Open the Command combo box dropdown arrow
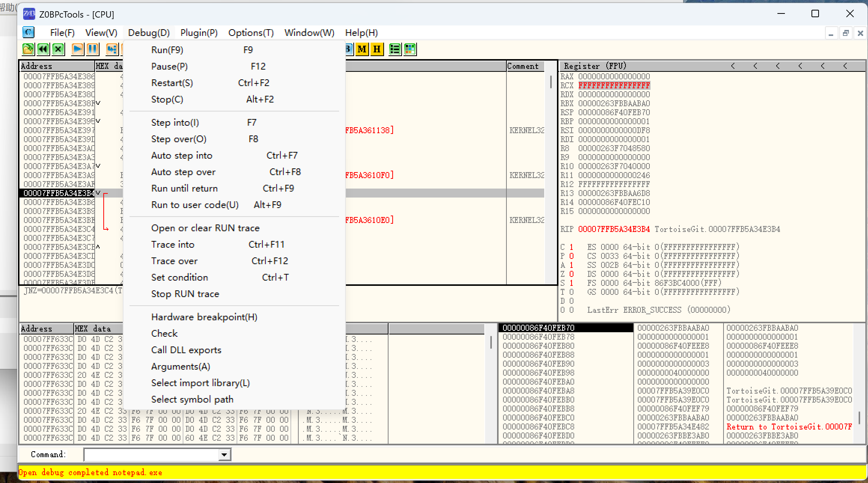The image size is (868, 483). tap(224, 455)
